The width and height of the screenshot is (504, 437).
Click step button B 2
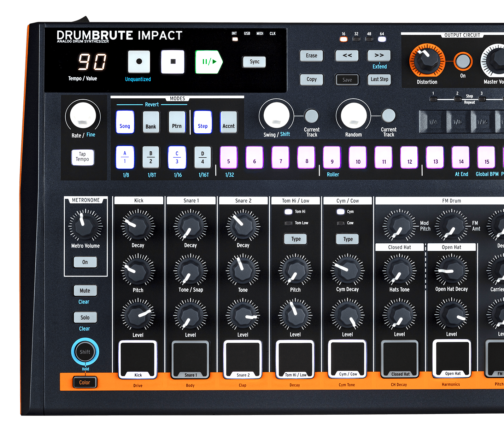(151, 157)
